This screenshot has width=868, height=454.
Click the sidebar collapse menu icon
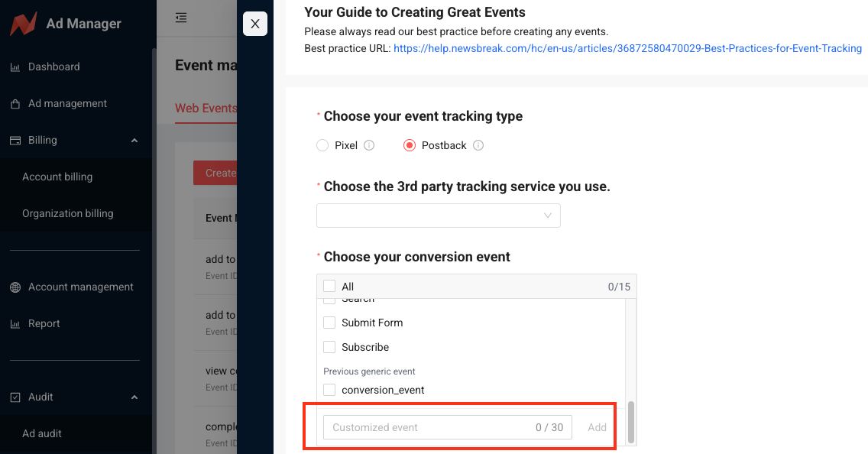point(181,18)
